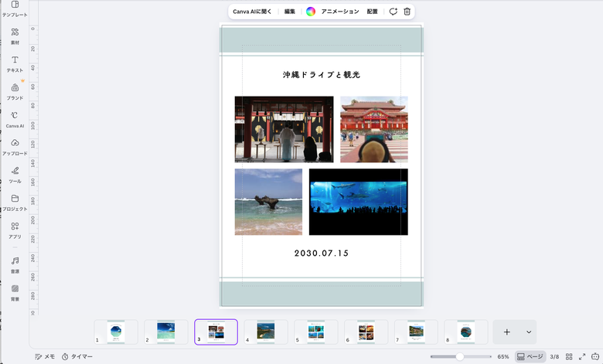Open the ツール drawing tools panel
The height and width of the screenshot is (364, 603).
coord(15,175)
